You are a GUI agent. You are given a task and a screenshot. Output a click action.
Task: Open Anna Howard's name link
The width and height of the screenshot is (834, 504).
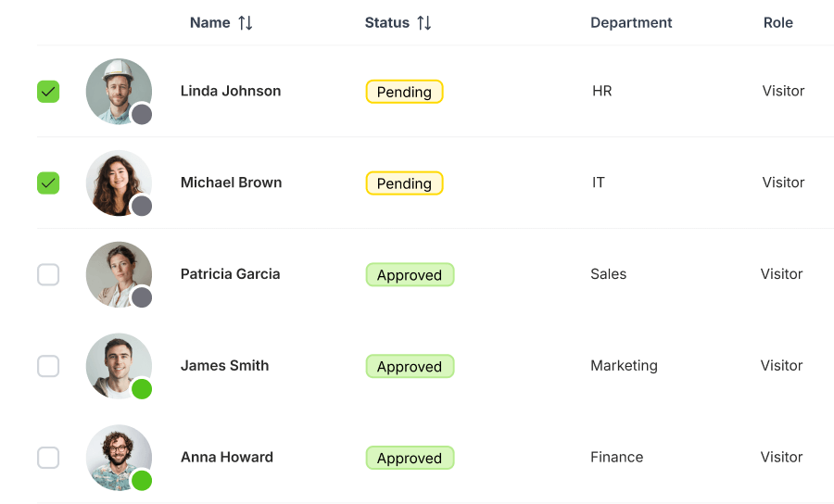(x=226, y=458)
